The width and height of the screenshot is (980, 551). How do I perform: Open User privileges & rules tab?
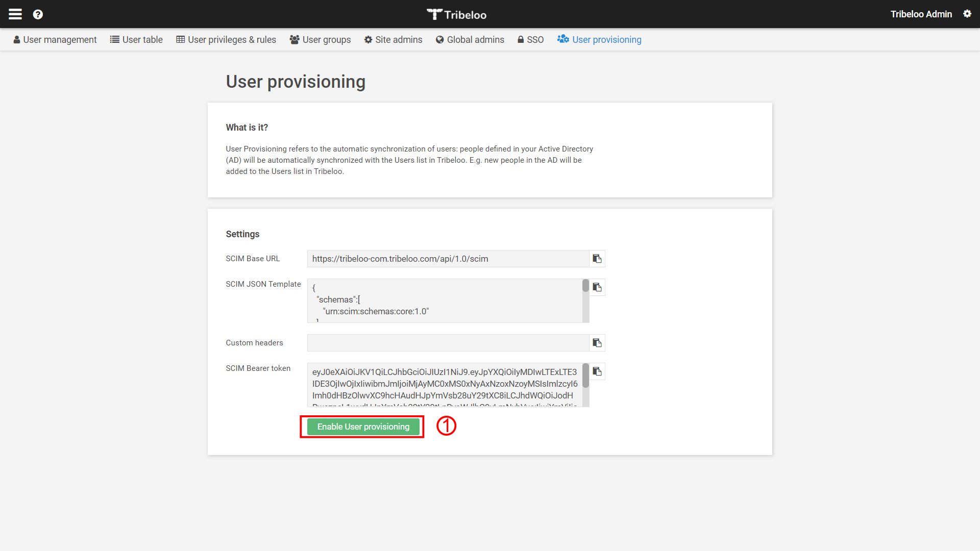[226, 40]
